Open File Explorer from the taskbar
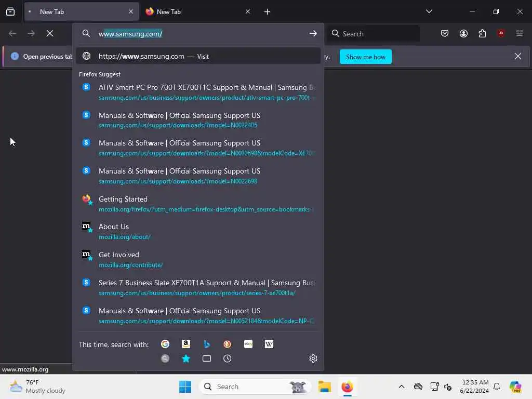532x399 pixels. click(x=324, y=387)
